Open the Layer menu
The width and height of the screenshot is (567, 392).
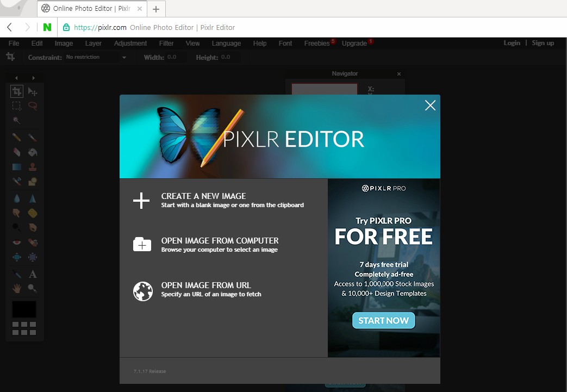point(94,43)
